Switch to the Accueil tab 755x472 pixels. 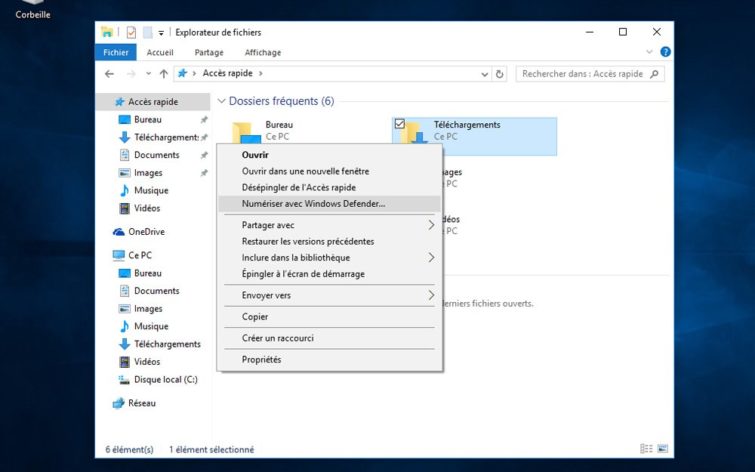(x=160, y=52)
